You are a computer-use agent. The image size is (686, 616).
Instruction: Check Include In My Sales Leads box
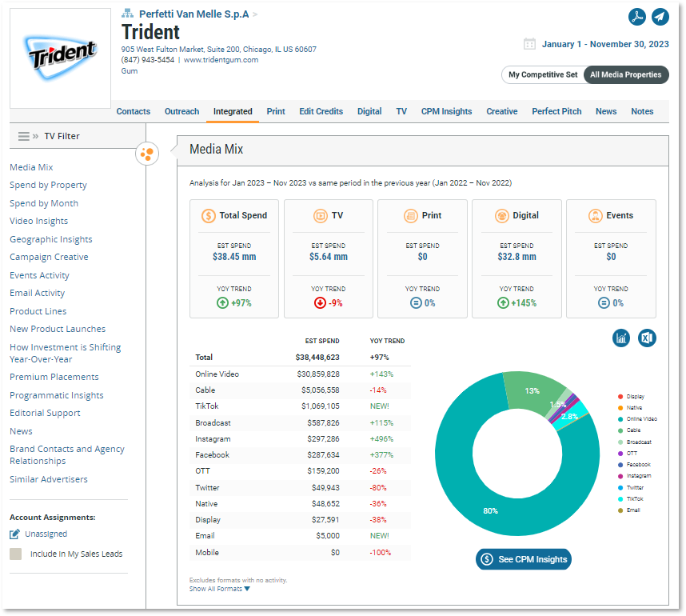16,554
